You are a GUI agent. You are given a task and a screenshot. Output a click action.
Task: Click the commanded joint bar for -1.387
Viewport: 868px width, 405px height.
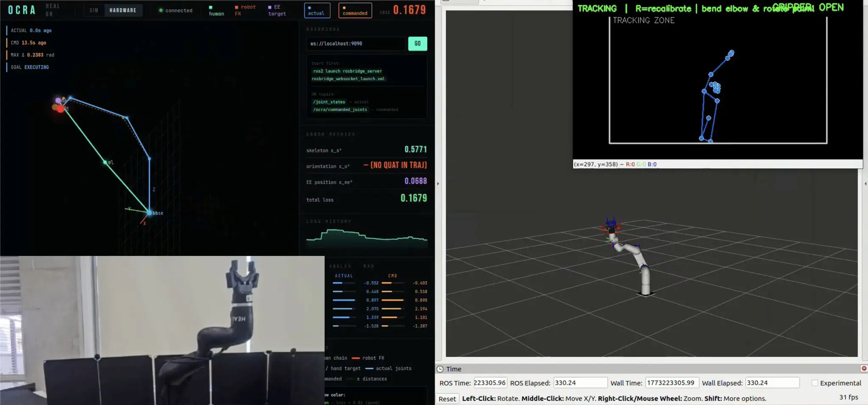392,326
